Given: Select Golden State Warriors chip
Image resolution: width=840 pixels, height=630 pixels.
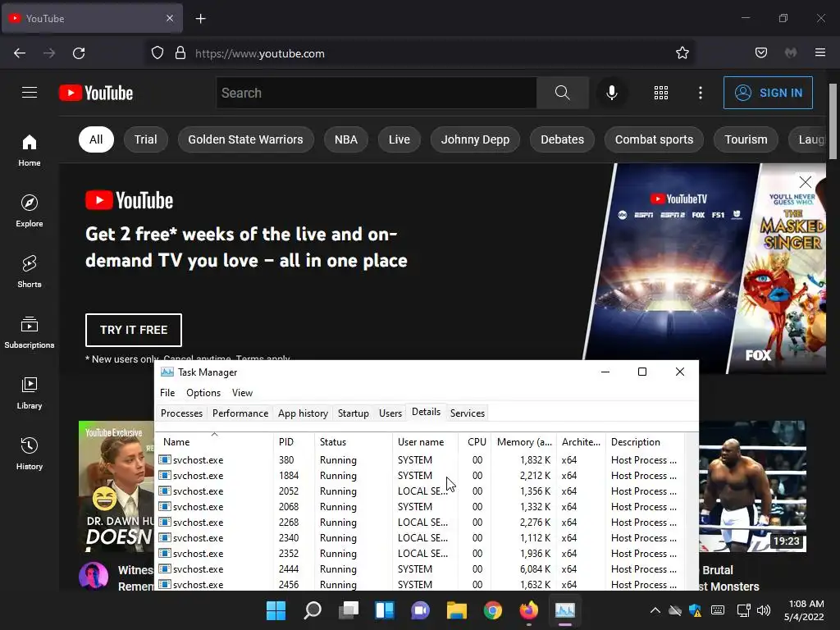Looking at the screenshot, I should 245,139.
